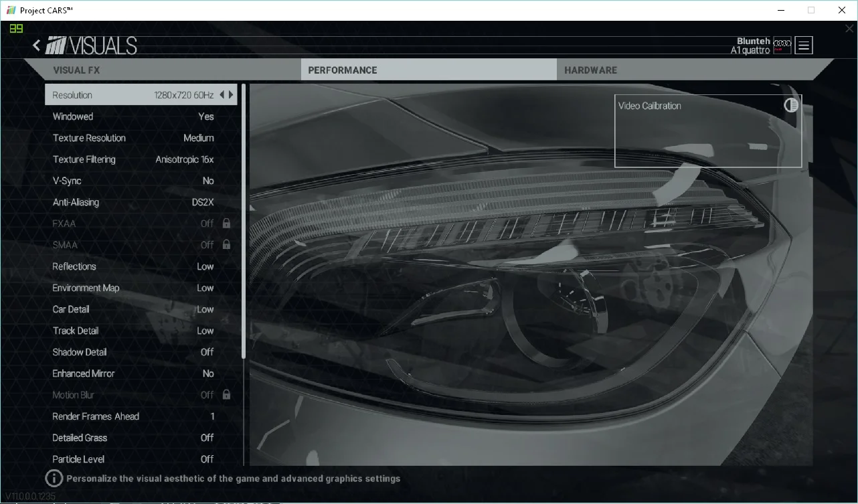This screenshot has width=858, height=504.
Task: Change the Environment Map quality
Action: point(141,288)
